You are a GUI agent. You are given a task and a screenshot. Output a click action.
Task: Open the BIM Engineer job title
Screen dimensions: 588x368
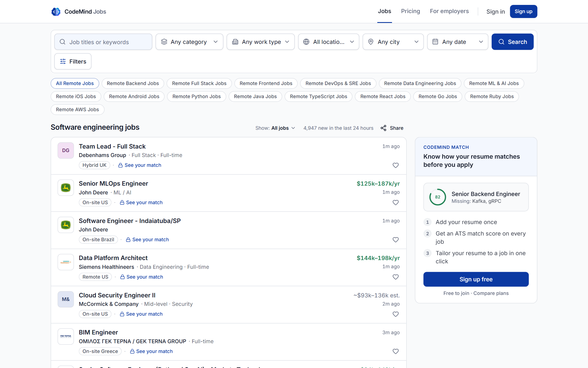point(98,332)
